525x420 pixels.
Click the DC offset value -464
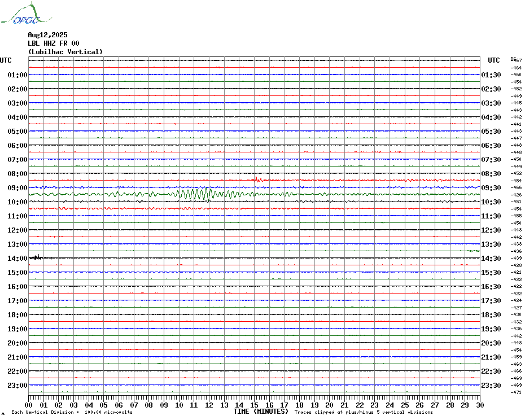(x=517, y=68)
